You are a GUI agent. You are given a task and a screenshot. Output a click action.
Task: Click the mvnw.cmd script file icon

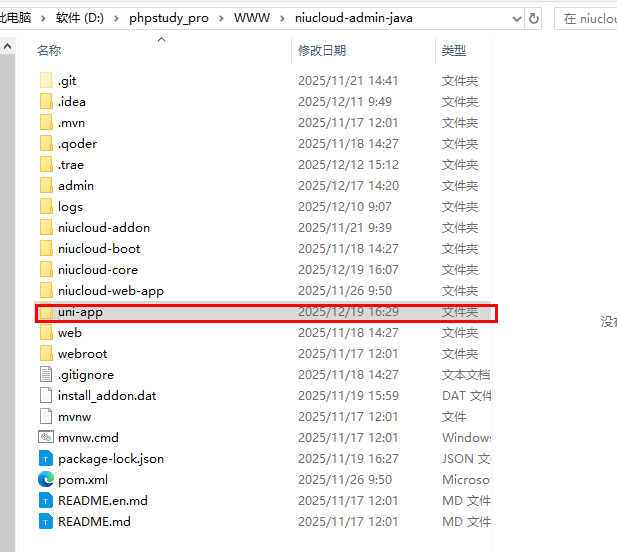(45, 438)
